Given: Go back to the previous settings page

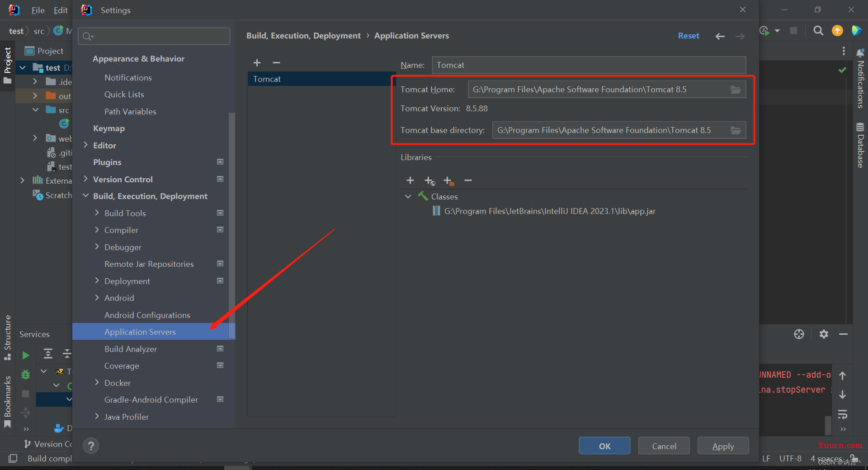Looking at the screenshot, I should point(720,36).
